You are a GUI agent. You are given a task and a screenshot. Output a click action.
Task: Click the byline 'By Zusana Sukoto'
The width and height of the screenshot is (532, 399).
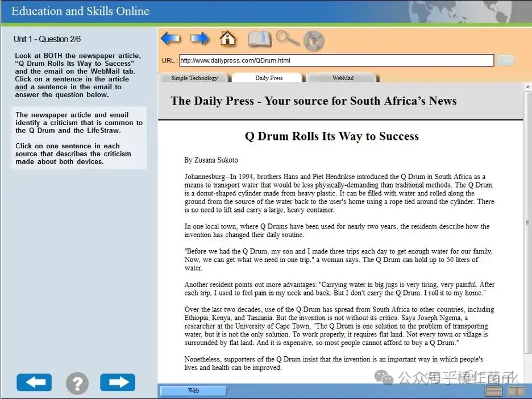211,160
